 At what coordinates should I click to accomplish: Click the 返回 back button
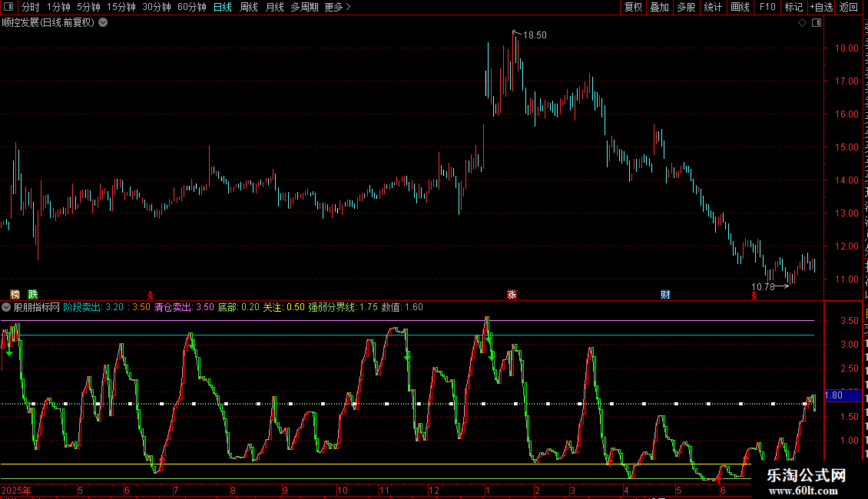click(x=849, y=7)
